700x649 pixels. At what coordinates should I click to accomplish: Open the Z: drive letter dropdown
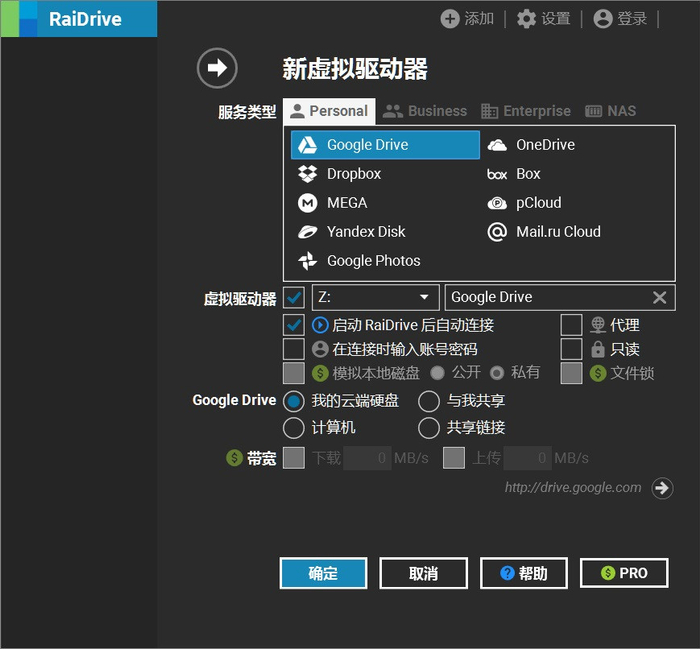375,297
